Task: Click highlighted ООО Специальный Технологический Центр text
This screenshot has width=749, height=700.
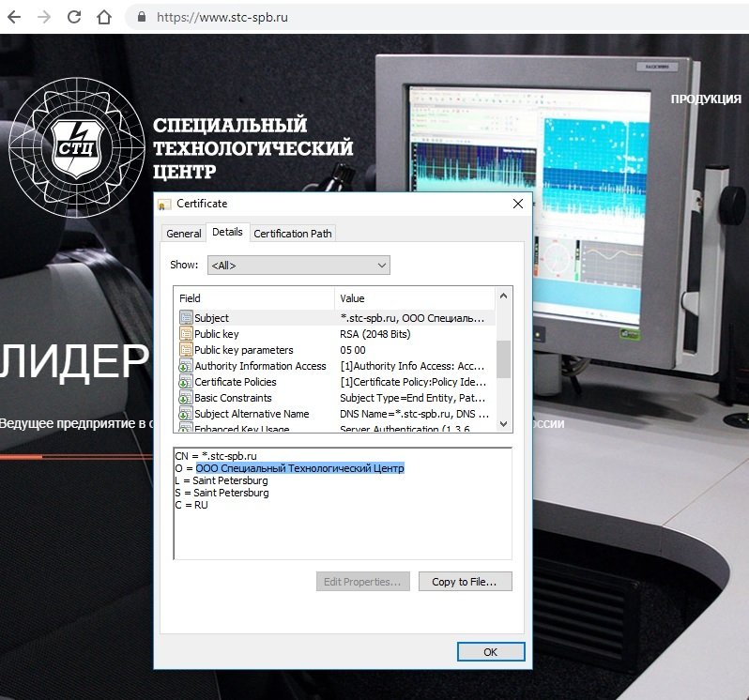Action: click(300, 468)
